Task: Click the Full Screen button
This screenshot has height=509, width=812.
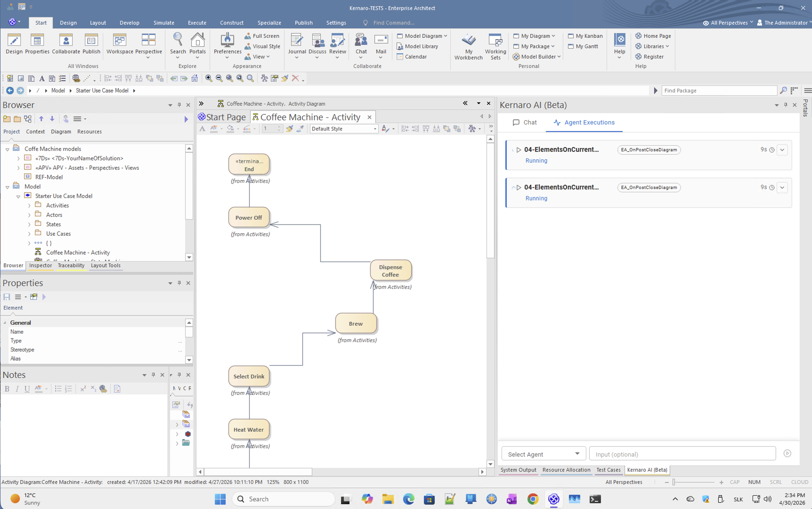Action: pos(262,36)
